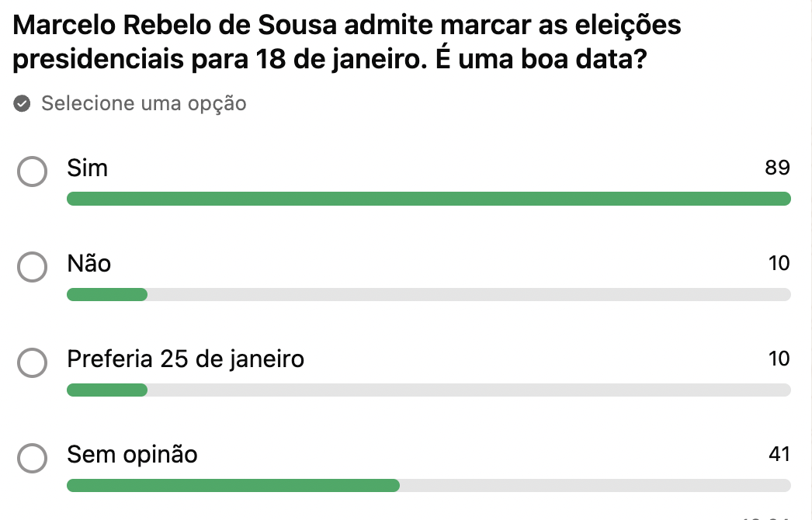The height and width of the screenshot is (520, 812).
Task: Click the 89 vote count for Sim
Action: (x=777, y=168)
